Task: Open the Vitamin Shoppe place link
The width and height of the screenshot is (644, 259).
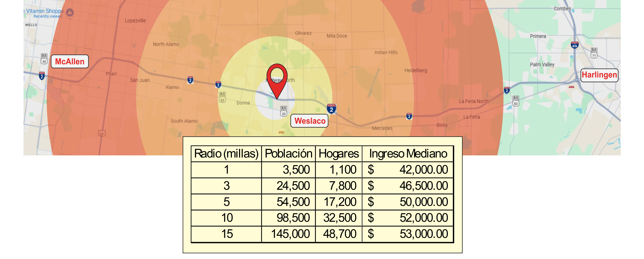Action: coord(45,11)
